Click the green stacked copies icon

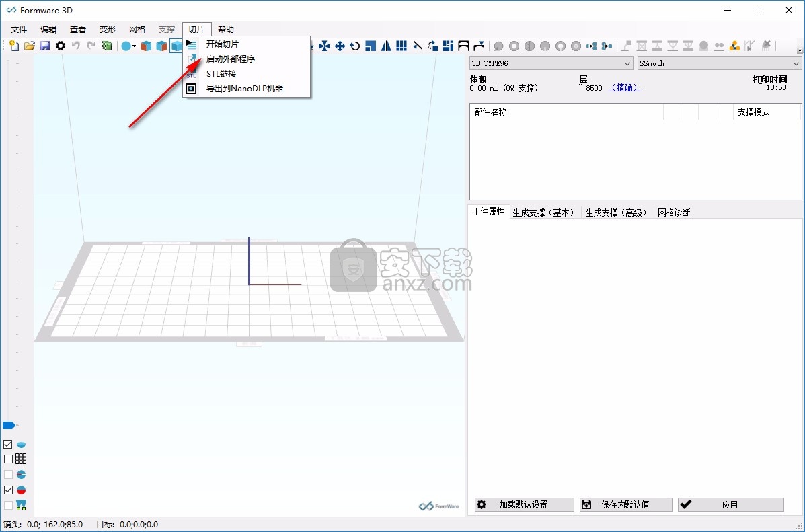(107, 46)
